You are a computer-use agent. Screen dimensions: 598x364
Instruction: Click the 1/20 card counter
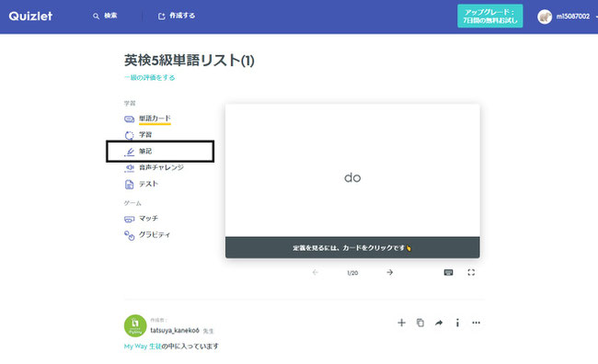pyautogui.click(x=352, y=273)
